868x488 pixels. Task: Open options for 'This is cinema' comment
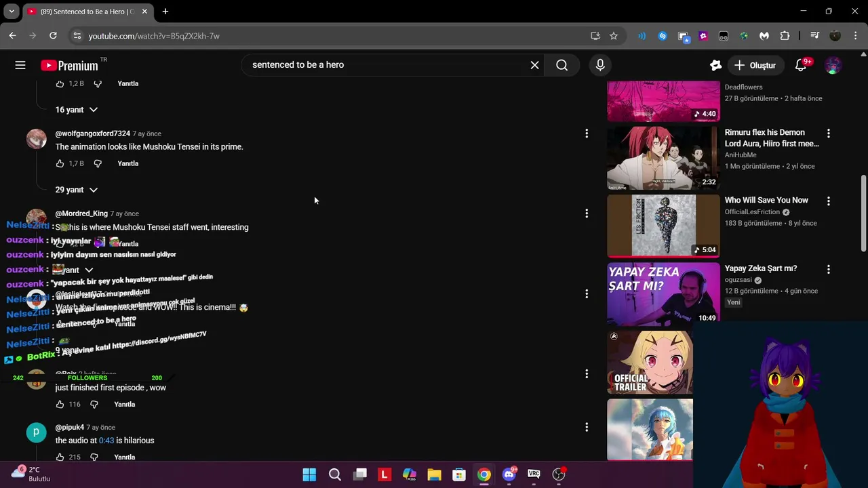[587, 293]
